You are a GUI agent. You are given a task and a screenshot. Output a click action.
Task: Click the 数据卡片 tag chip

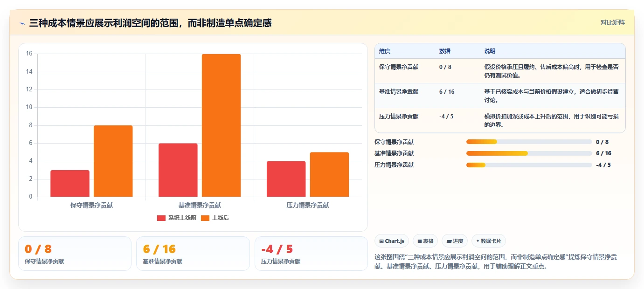pos(489,241)
